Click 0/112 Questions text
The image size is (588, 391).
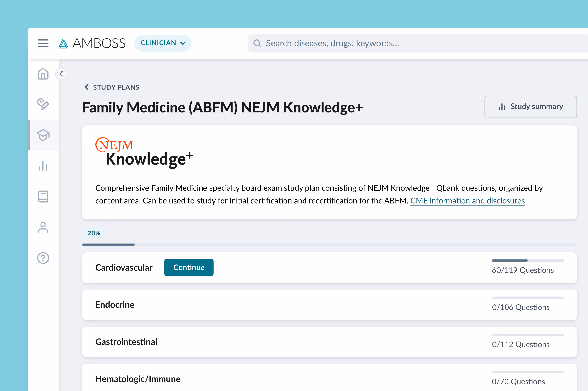[521, 344]
